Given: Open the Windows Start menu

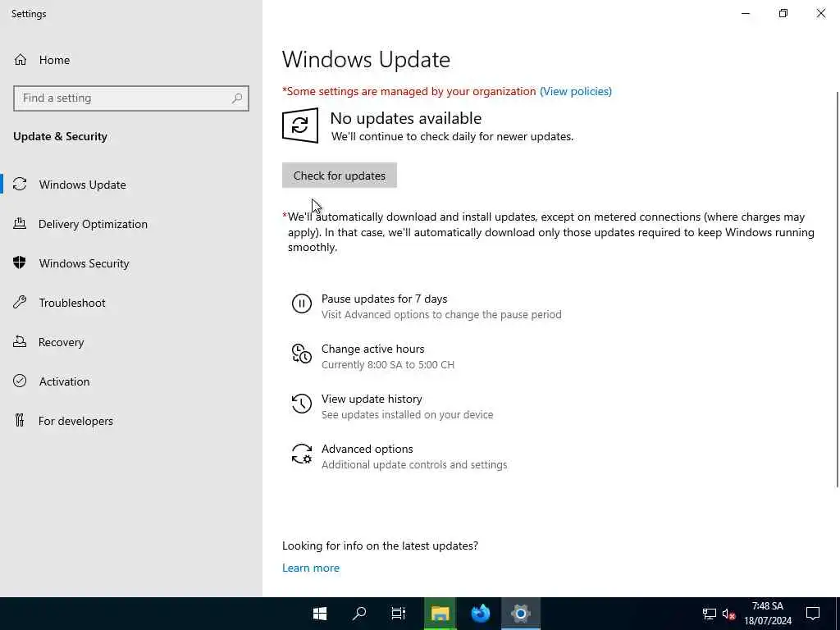Looking at the screenshot, I should (320, 614).
